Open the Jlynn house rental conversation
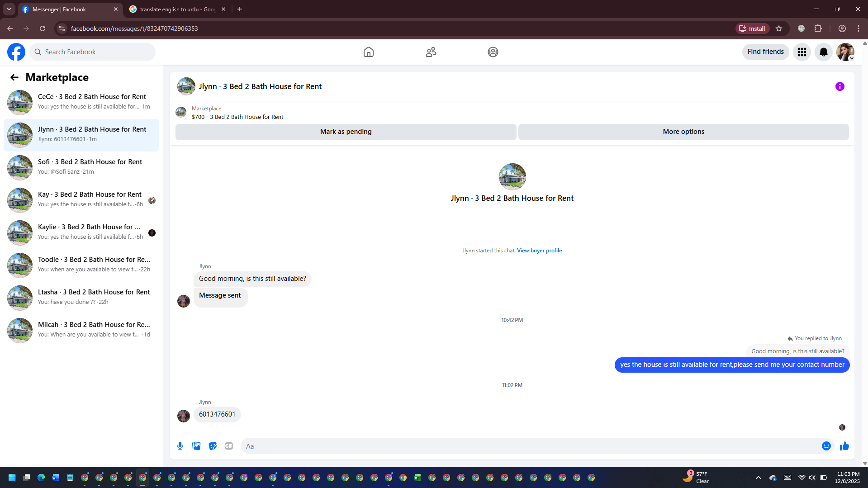Image resolution: width=868 pixels, height=488 pixels. coord(81,135)
